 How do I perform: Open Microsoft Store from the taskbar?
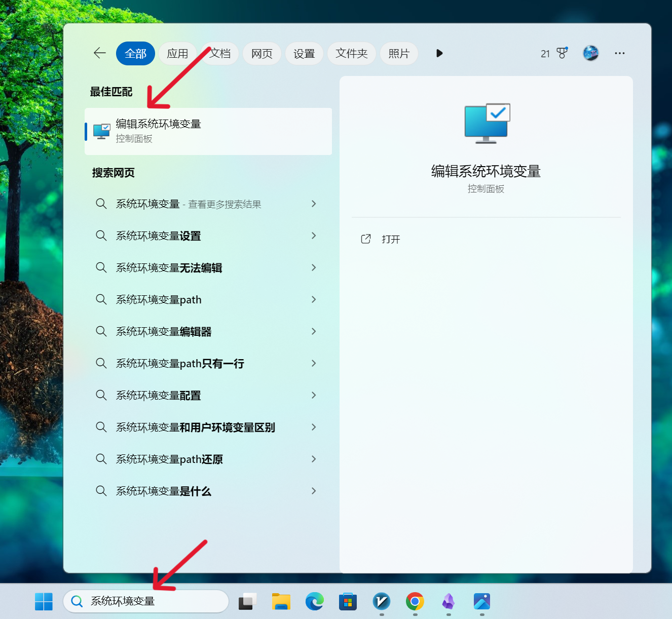[348, 601]
